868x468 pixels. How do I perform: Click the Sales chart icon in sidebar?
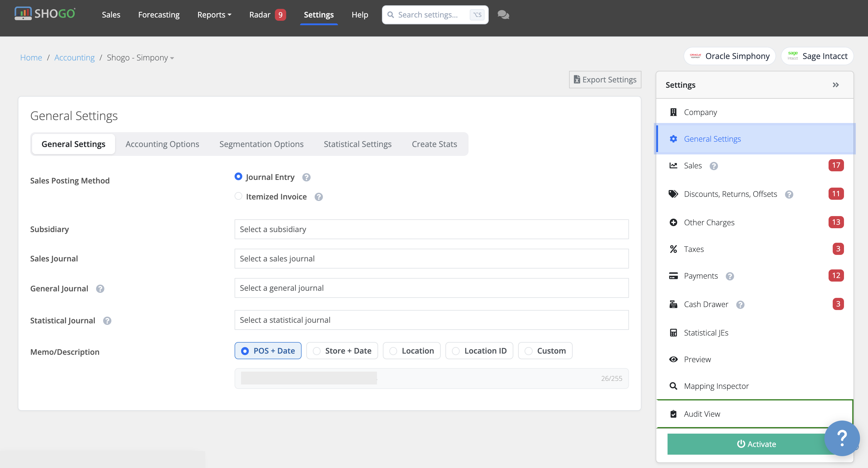click(673, 165)
